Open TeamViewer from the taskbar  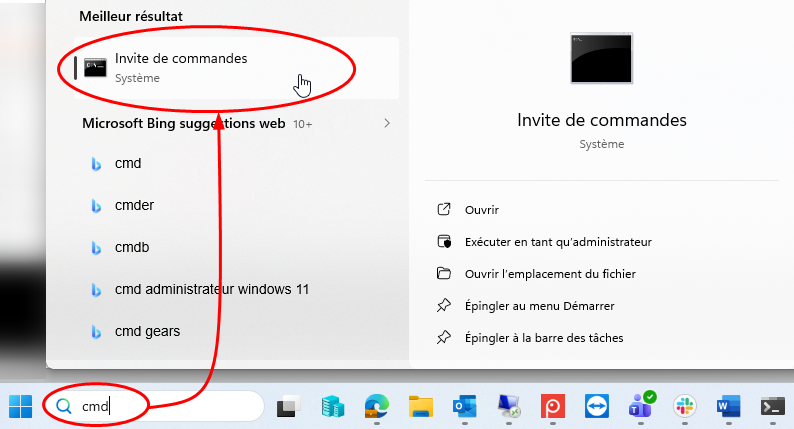(x=596, y=406)
